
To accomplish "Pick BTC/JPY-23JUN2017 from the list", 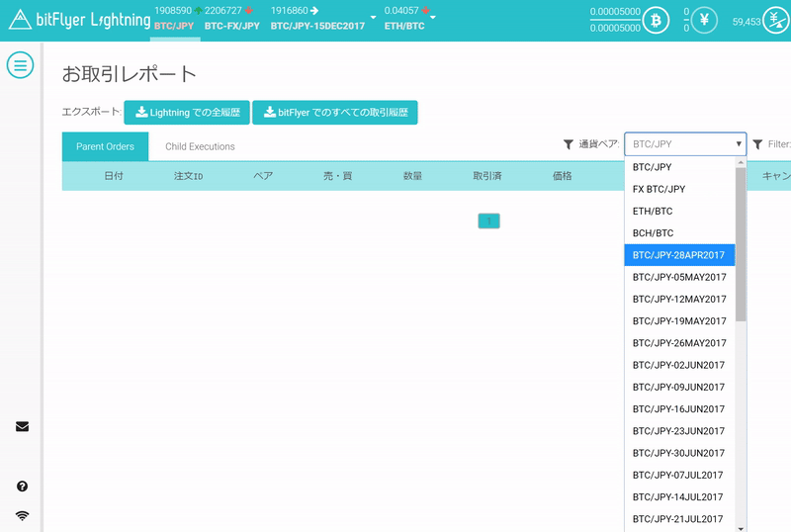I will (679, 431).
